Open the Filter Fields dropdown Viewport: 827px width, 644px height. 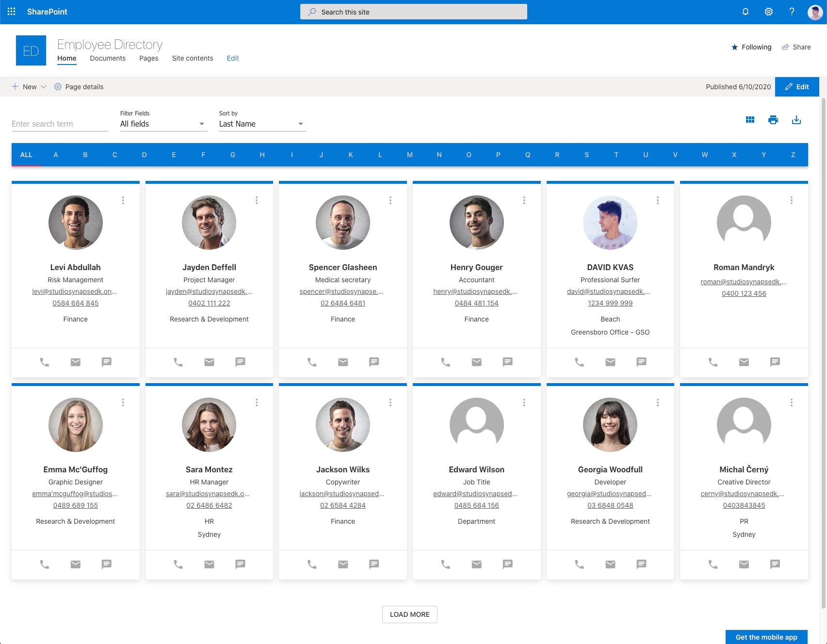point(164,124)
